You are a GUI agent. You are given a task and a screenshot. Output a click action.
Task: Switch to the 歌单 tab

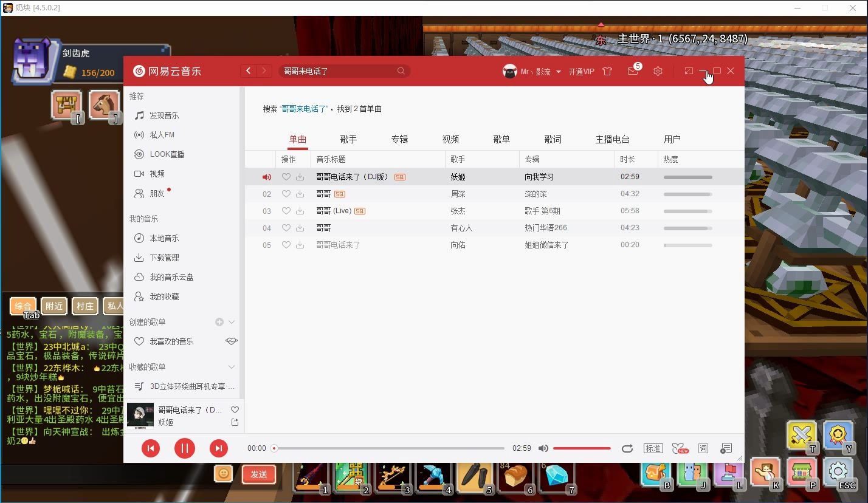click(x=501, y=139)
